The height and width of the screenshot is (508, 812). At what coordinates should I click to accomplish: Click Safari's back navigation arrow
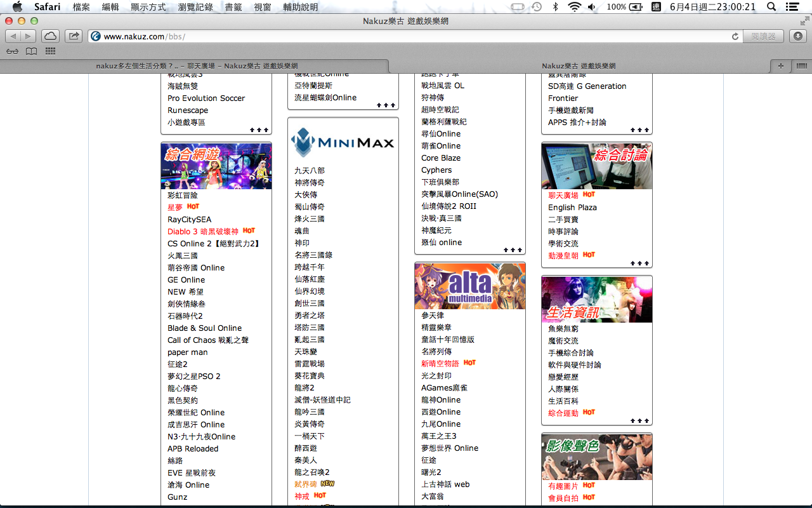pyautogui.click(x=13, y=36)
